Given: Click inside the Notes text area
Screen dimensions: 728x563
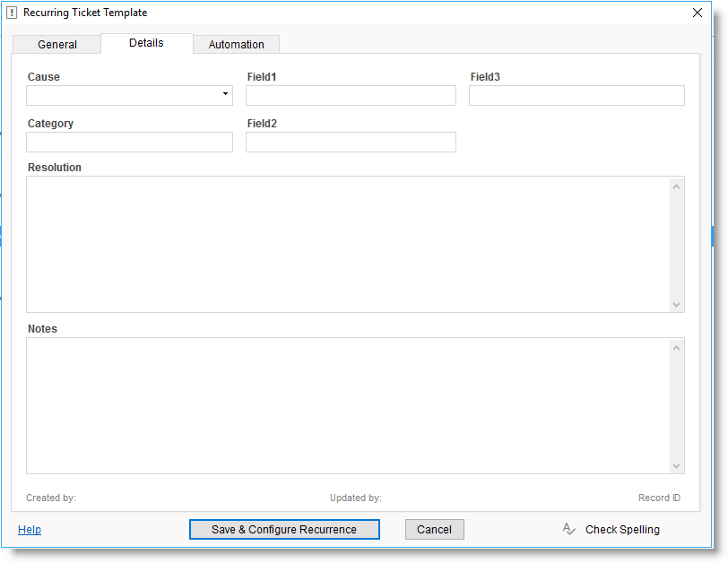Looking at the screenshot, I should pyautogui.click(x=348, y=405).
